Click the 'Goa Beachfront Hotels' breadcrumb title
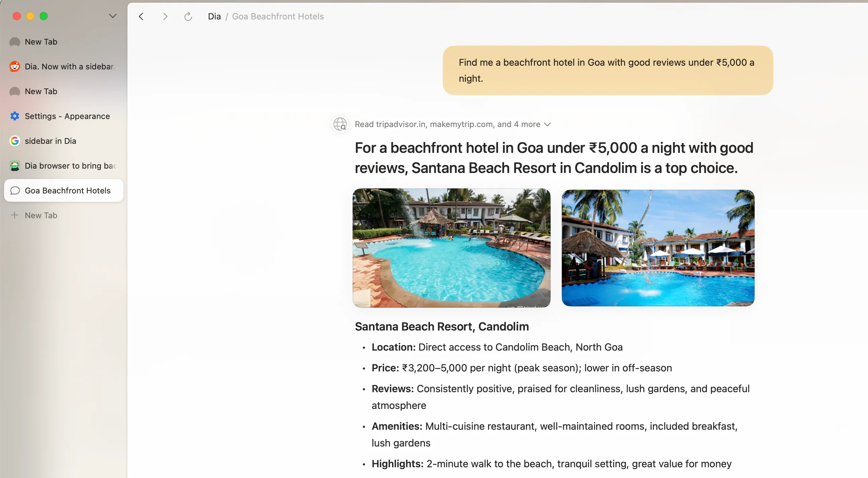 point(278,16)
